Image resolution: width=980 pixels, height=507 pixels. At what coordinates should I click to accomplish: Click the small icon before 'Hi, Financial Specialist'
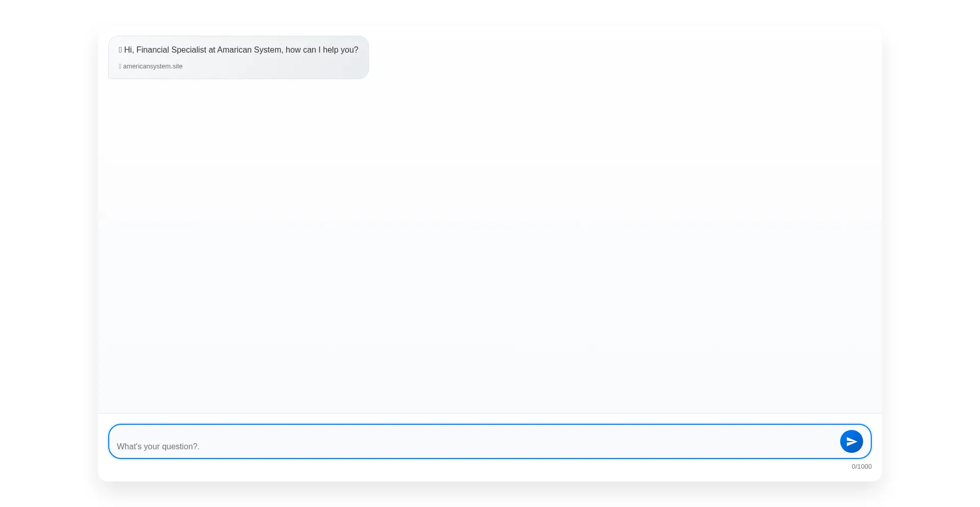[120, 50]
